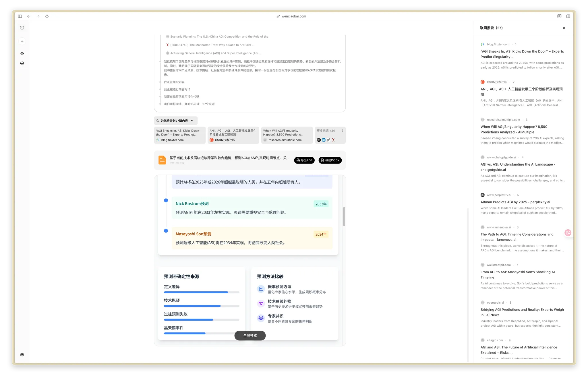Open settings gear in the bottom-left corner
Viewport: 588px width, 380px height.
point(22,354)
